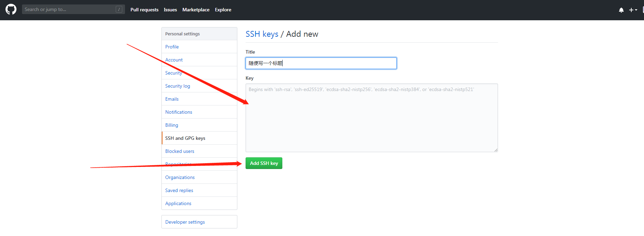Image resolution: width=644 pixels, height=236 pixels.
Task: Click the Key field label
Action: (249, 78)
